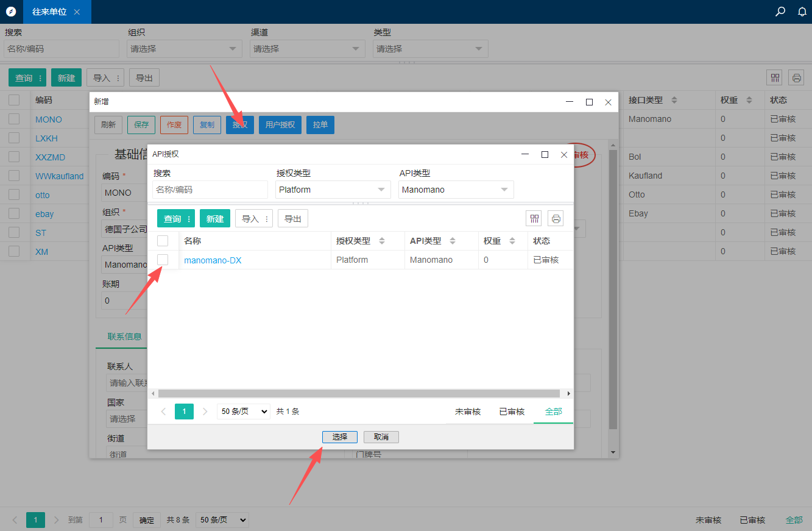The height and width of the screenshot is (531, 812).
Task: Change the 50 条/页 page size in dialog
Action: coord(243,412)
